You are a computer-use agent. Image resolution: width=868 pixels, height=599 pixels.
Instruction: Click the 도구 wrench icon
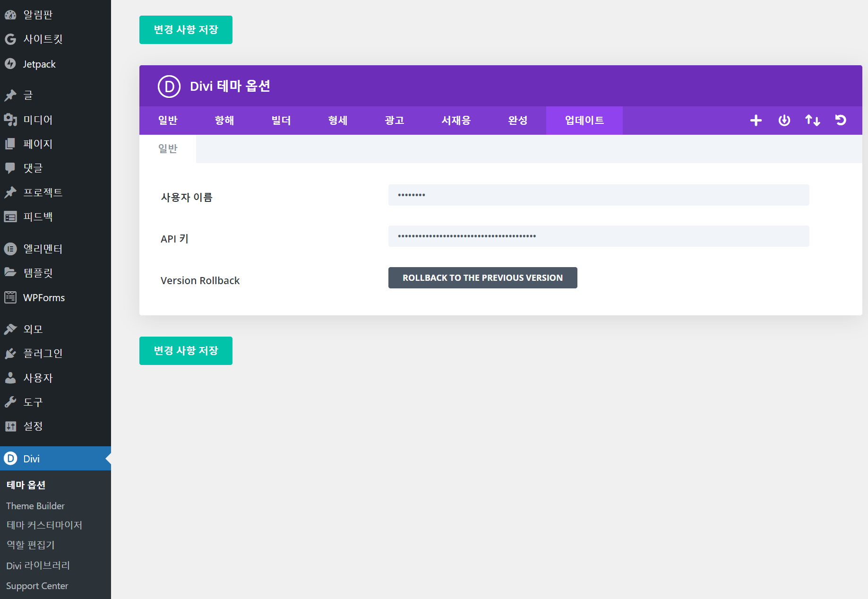tap(10, 402)
